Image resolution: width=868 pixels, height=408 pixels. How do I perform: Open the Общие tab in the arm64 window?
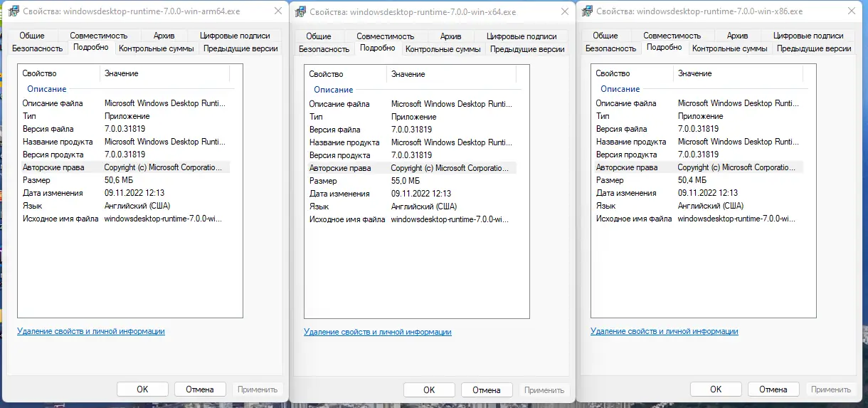32,36
